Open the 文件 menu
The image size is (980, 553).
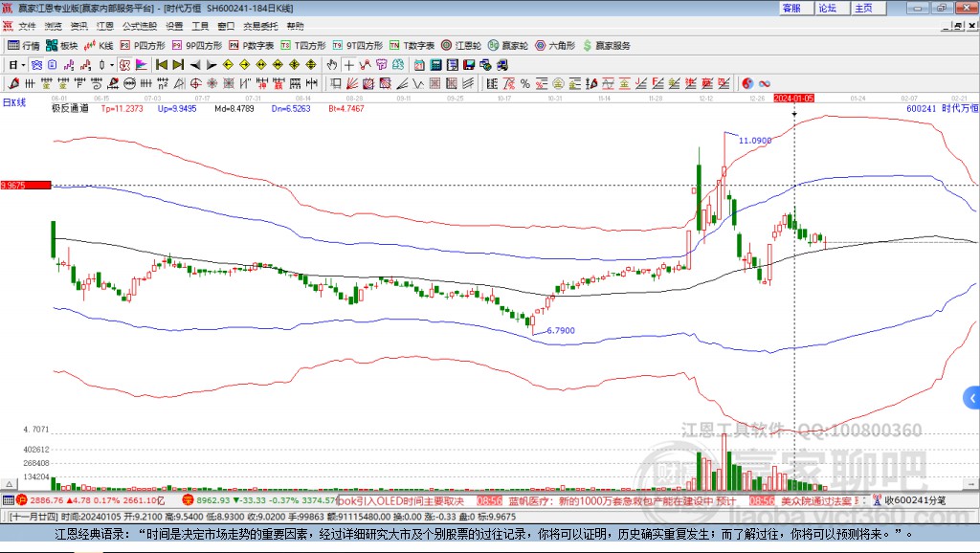[27, 26]
